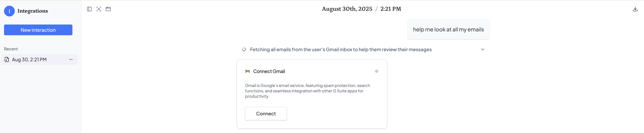Click the Gmail service description text
The height and width of the screenshot is (133, 644).
[x=307, y=91]
